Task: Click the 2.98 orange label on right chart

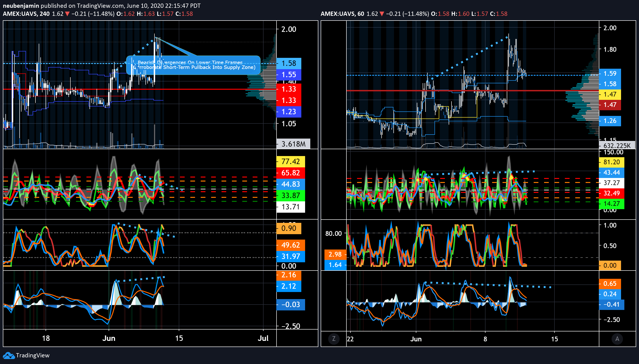Action: click(335, 254)
